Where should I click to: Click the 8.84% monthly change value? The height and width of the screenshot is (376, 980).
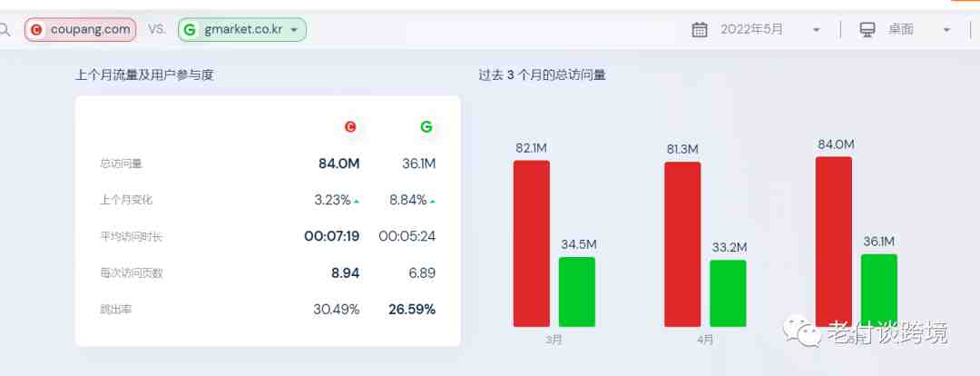tap(408, 200)
